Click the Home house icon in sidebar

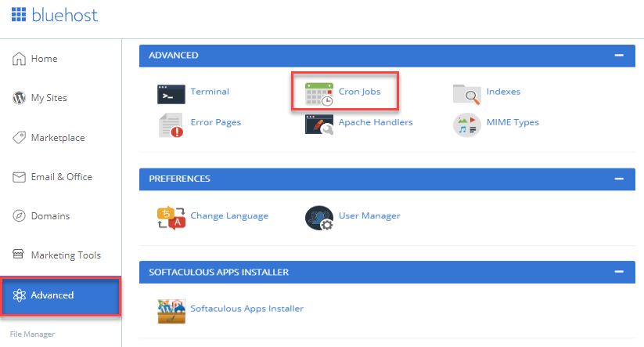coord(19,59)
